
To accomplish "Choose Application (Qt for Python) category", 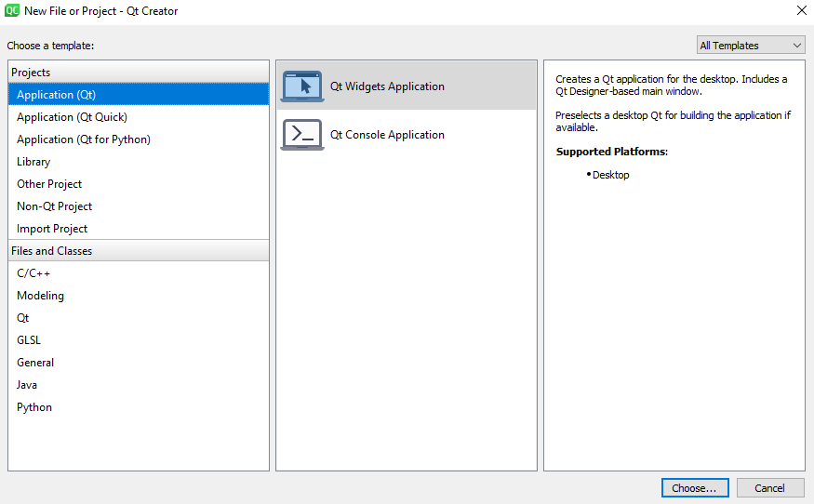I will pos(83,139).
